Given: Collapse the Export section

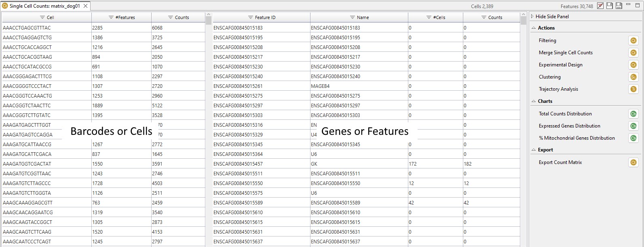Looking at the screenshot, I should click(x=534, y=150).
